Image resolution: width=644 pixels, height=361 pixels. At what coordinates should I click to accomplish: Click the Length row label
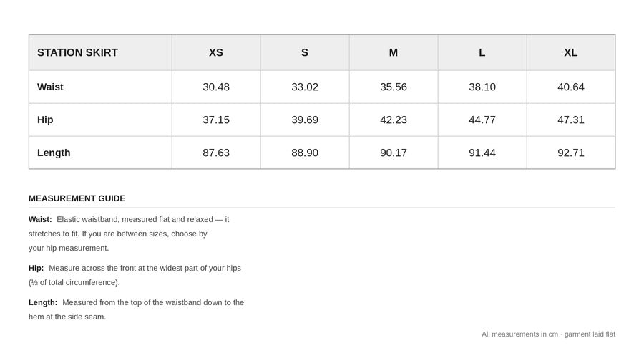pos(54,153)
